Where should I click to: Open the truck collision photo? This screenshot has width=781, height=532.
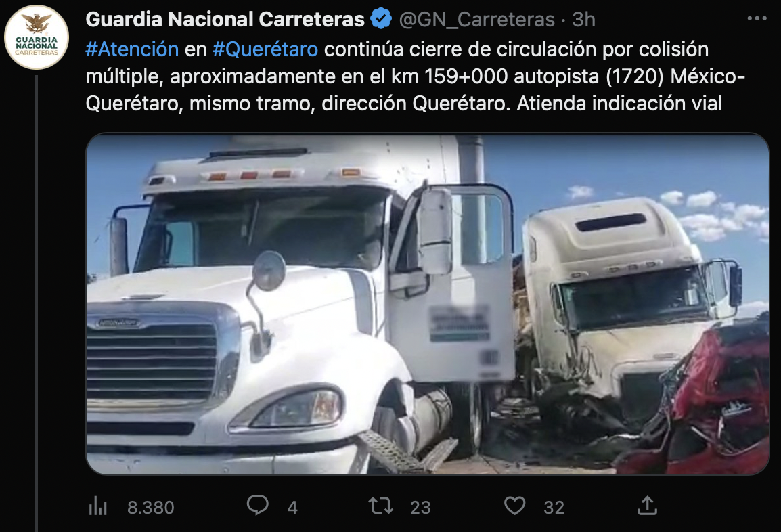click(427, 304)
